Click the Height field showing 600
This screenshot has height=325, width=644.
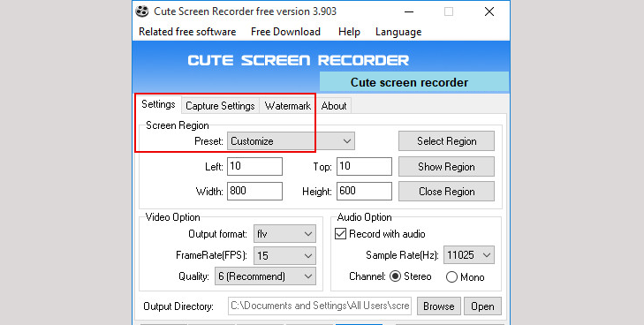[x=364, y=191]
